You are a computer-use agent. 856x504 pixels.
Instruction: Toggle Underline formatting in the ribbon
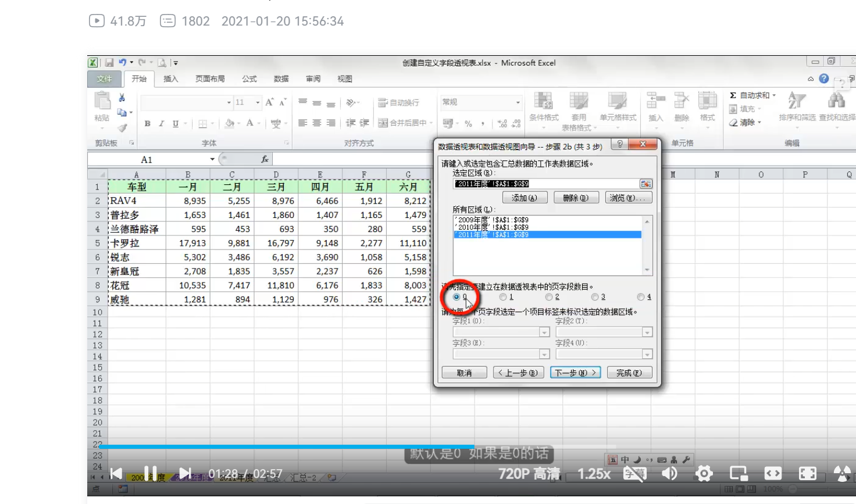coord(175,123)
